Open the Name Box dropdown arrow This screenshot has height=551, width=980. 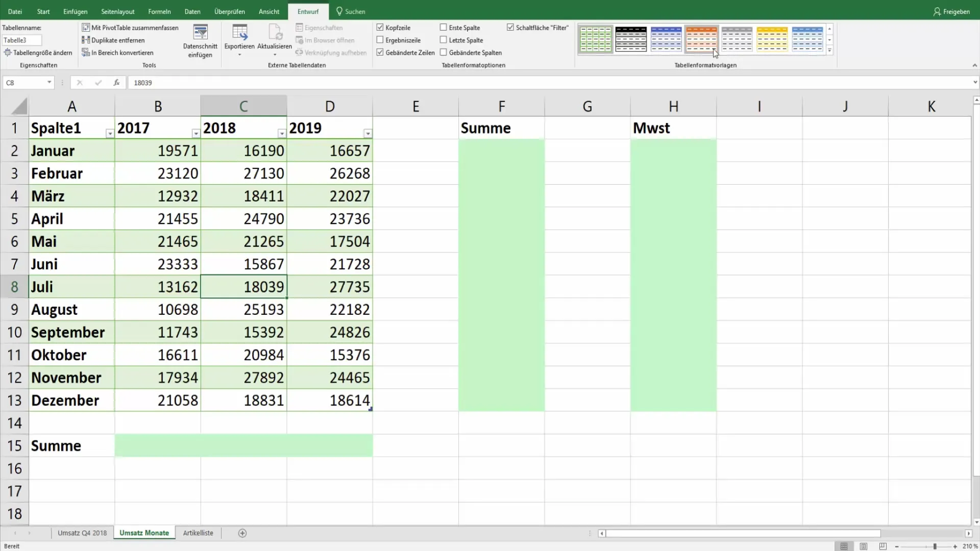tap(49, 82)
